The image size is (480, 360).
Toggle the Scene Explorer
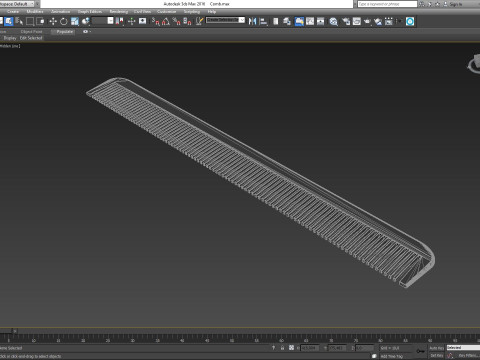tap(276, 21)
